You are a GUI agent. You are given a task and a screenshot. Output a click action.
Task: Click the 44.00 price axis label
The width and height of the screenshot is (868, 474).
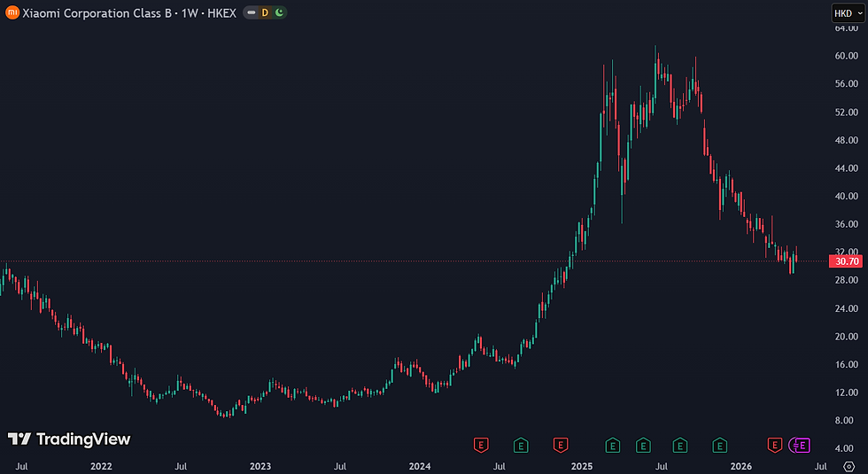[x=847, y=167]
